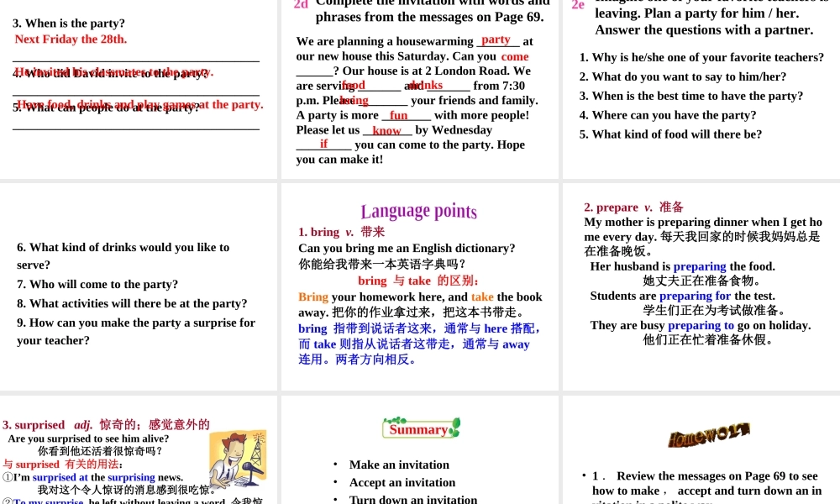840x504 pixels.
Task: Click the orange word 'Bring' in the example sentence
Action: (312, 297)
